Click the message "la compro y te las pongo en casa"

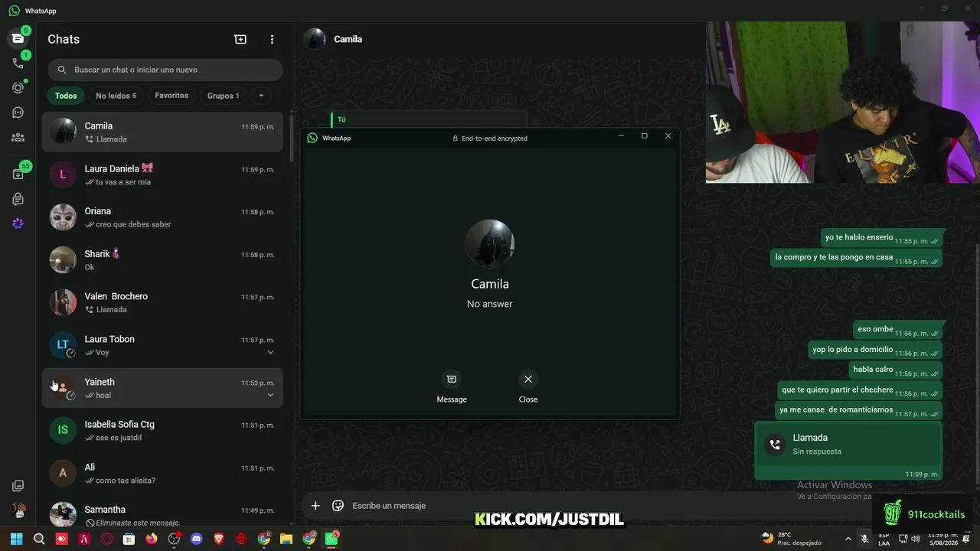(x=857, y=258)
